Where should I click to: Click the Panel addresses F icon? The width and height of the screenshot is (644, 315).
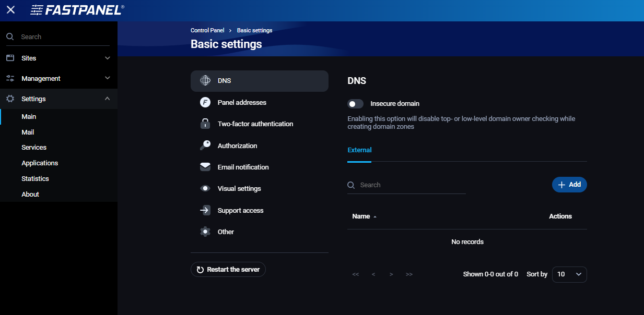(x=205, y=102)
